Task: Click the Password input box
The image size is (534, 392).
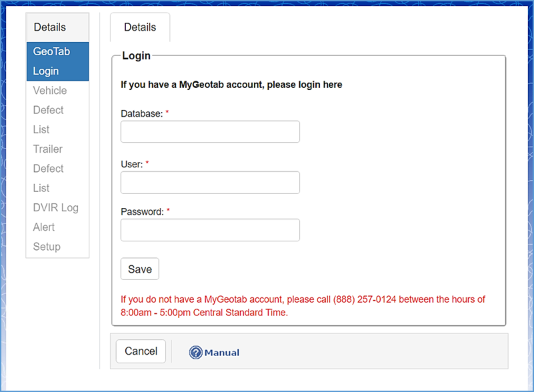Action: [x=210, y=230]
